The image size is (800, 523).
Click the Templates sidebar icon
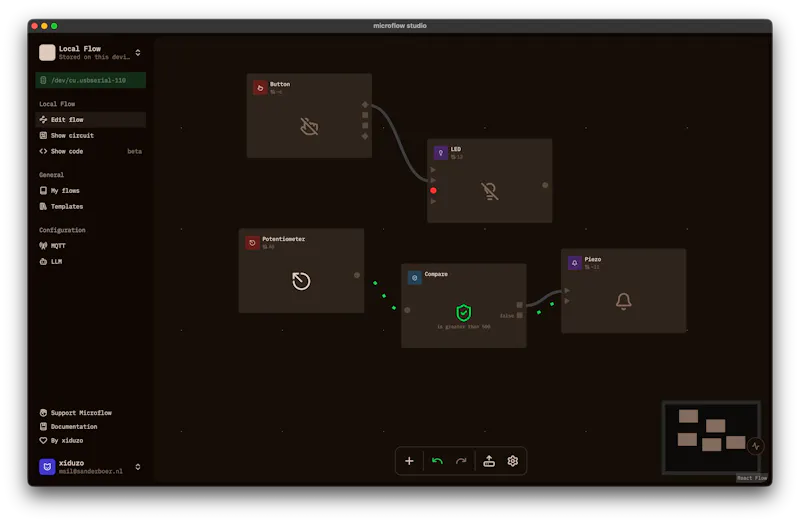[x=43, y=206]
